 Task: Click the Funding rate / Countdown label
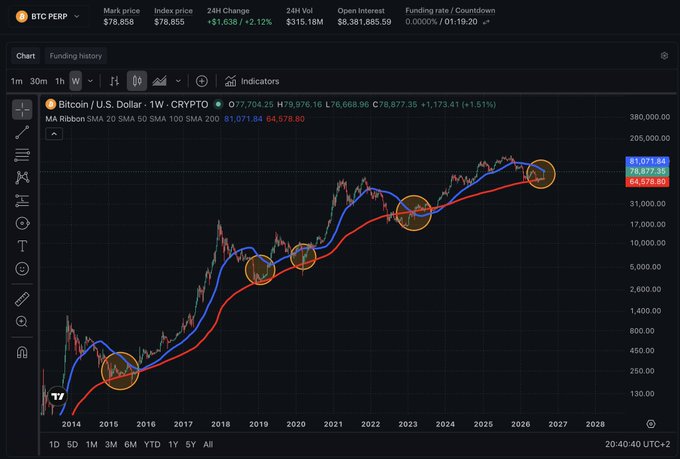pos(450,10)
